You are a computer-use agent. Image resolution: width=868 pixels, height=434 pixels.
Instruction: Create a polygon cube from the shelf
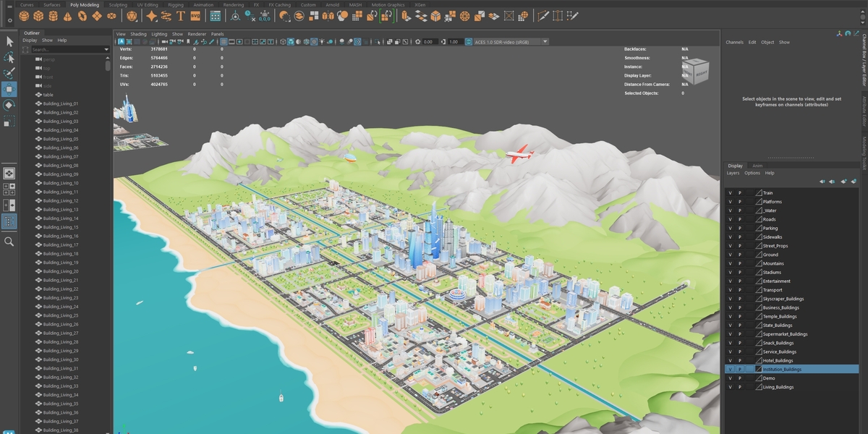(38, 15)
